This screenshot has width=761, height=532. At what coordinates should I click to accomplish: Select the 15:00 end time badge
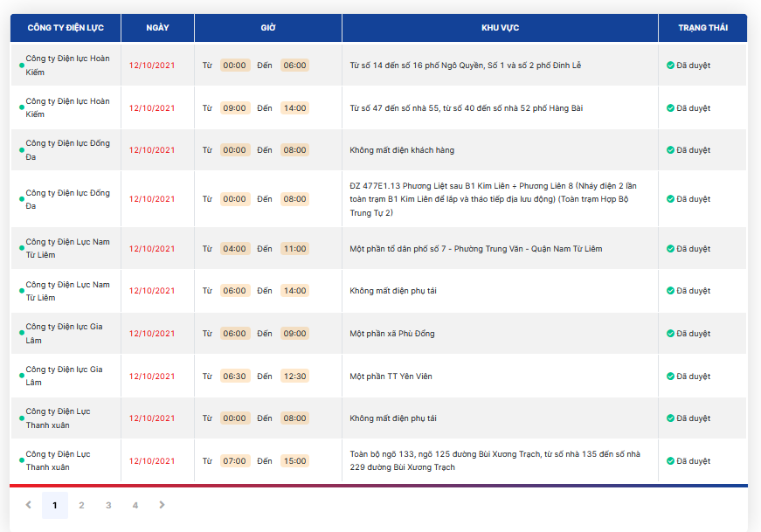[294, 460]
